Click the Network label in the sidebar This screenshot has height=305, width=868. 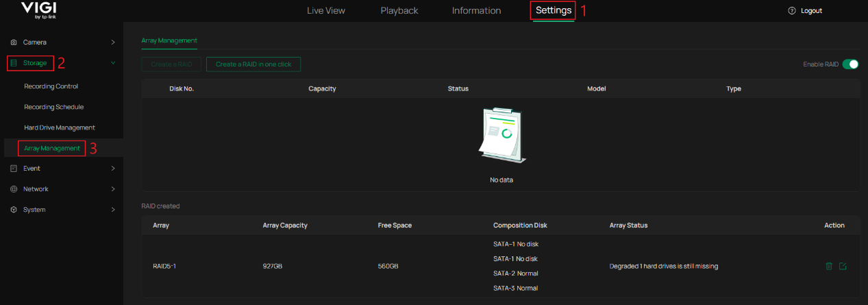click(x=36, y=189)
